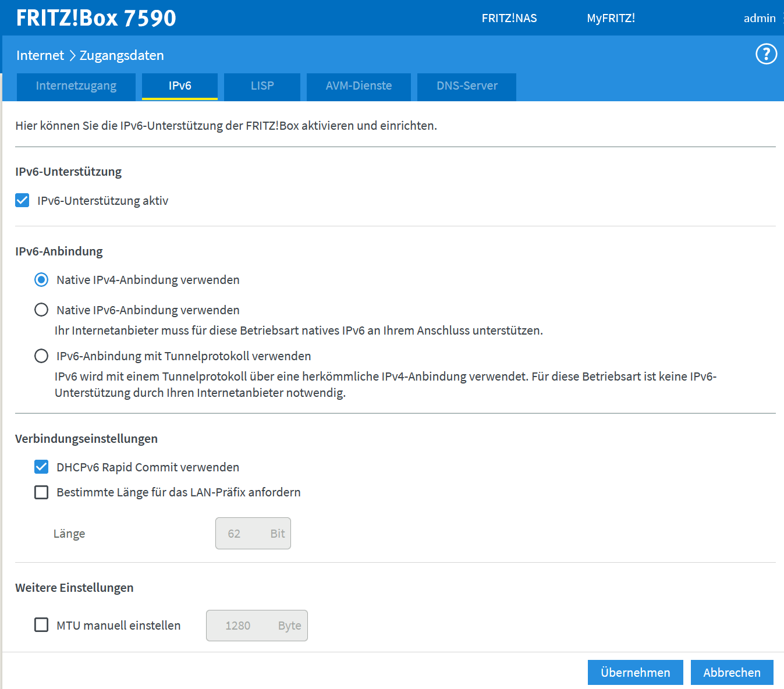Select Native IPv4-Anbindung verwenden radio button

tap(41, 280)
